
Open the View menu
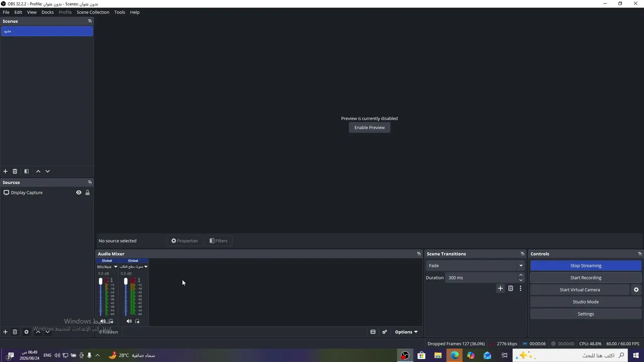coord(32,12)
